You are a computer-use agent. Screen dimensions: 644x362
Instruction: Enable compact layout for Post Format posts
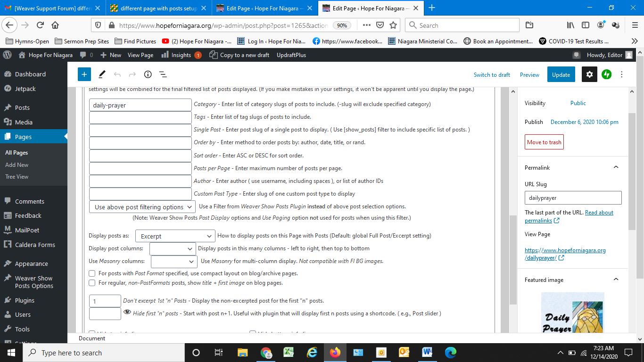(92, 273)
